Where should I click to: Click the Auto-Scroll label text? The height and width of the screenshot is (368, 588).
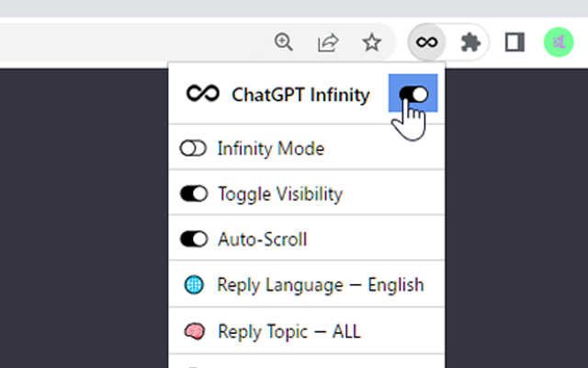[x=262, y=240]
